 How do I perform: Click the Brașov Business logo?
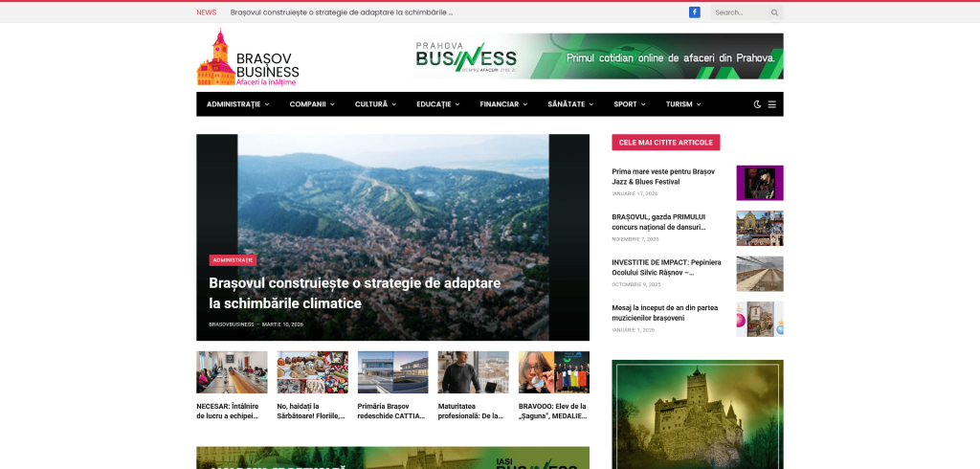tap(248, 56)
